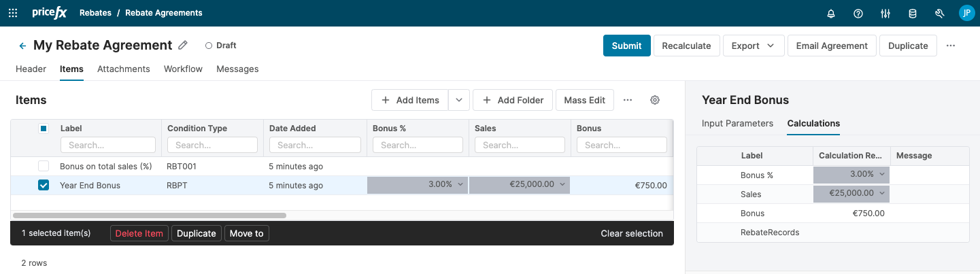Switch to the Attachments tab
Image resolution: width=980 pixels, height=274 pixels.
(123, 69)
